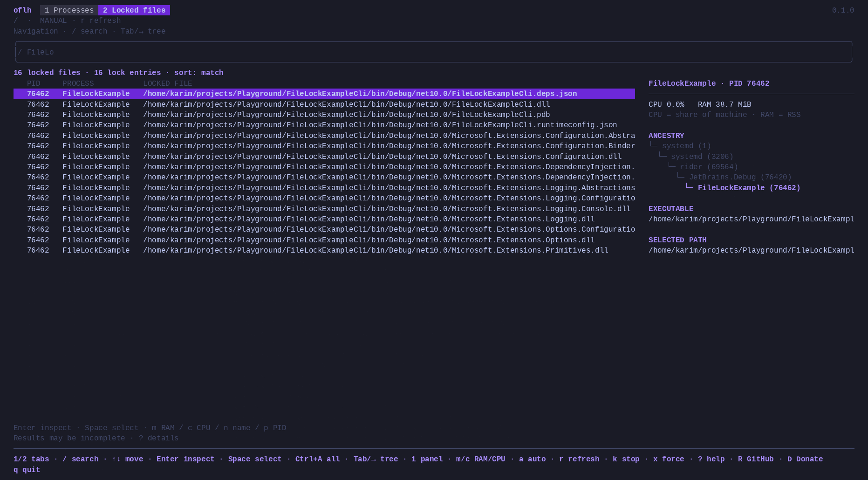This screenshot has width=868, height=480.
Task: Click the 'Results may be incomplete' hint line
Action: pyautogui.click(x=69, y=438)
